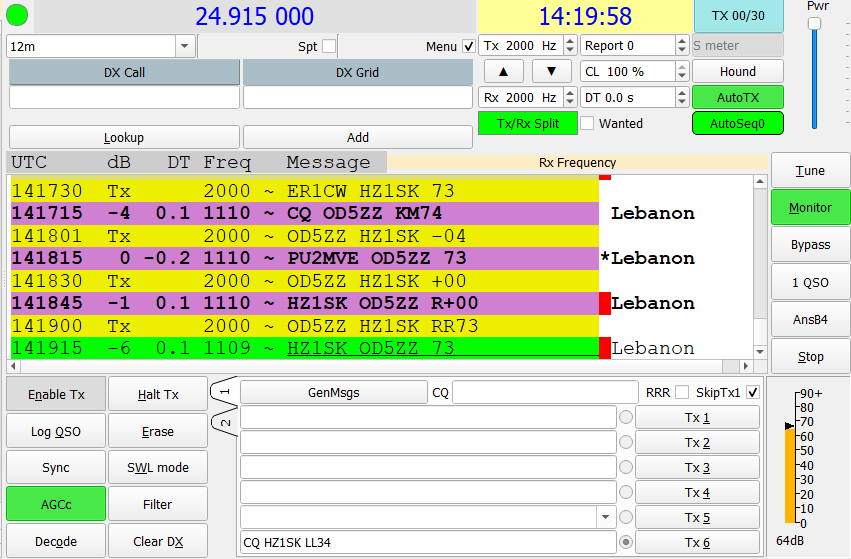
Task: Click the Erase button
Action: pyautogui.click(x=158, y=431)
